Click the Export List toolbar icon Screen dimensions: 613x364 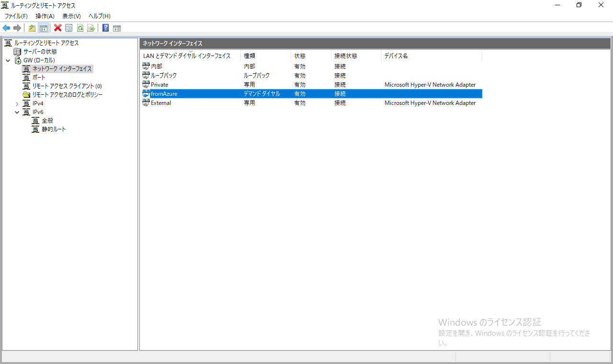(91, 28)
